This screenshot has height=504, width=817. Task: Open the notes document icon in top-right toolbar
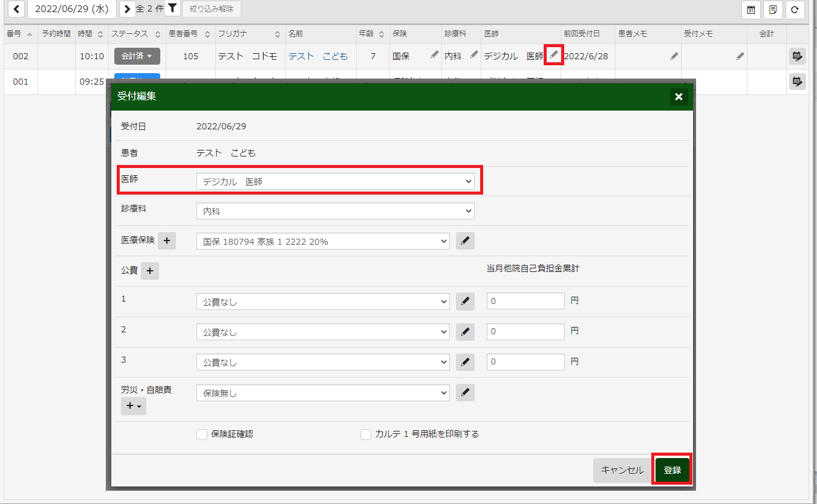click(773, 10)
